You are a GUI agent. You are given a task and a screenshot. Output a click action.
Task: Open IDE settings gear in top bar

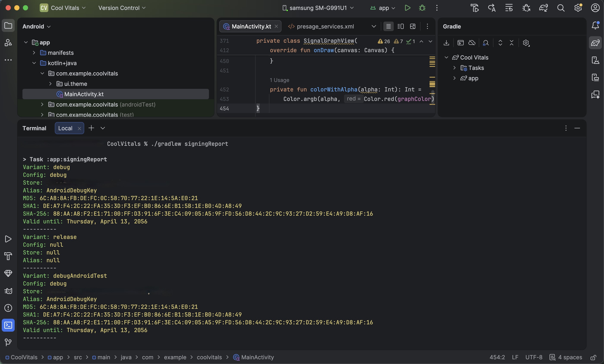pyautogui.click(x=578, y=8)
